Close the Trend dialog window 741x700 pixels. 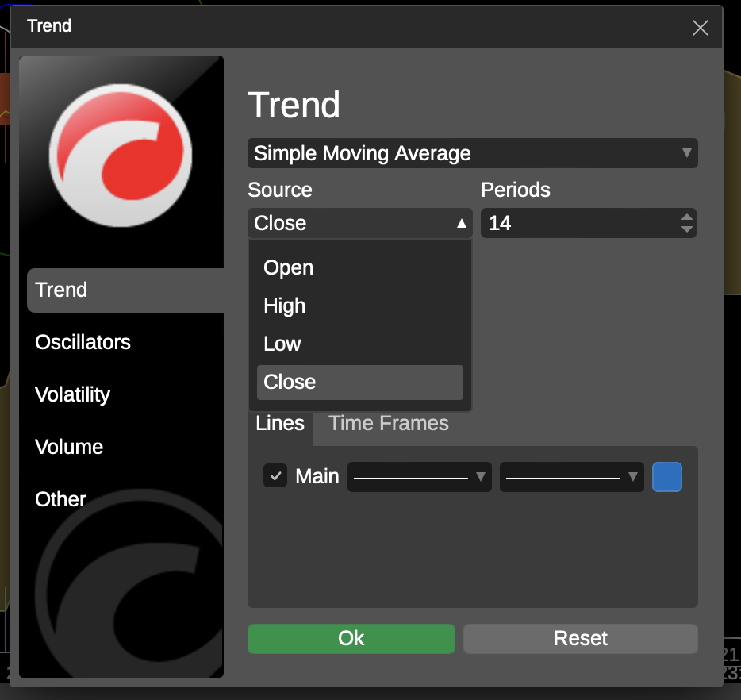click(x=700, y=29)
